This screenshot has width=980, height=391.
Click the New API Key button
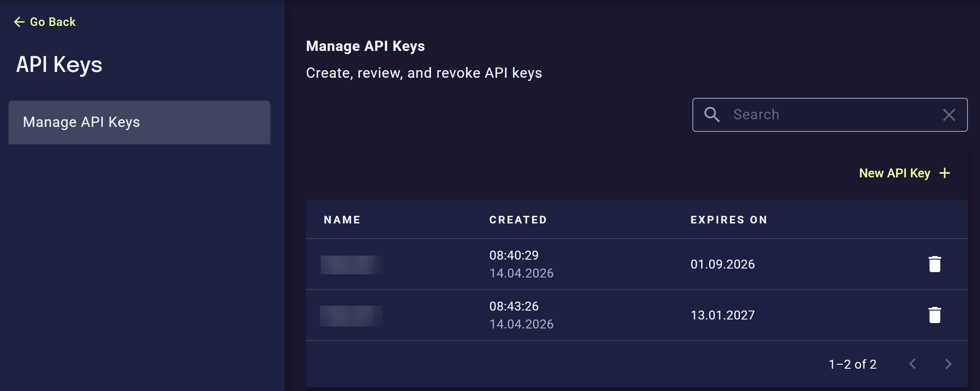pyautogui.click(x=905, y=173)
